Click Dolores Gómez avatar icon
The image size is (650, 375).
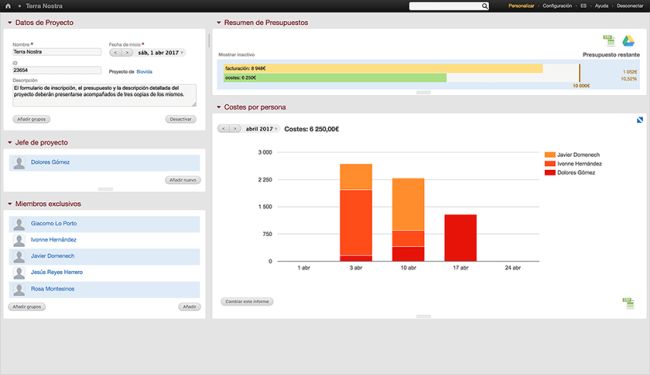[x=19, y=163]
